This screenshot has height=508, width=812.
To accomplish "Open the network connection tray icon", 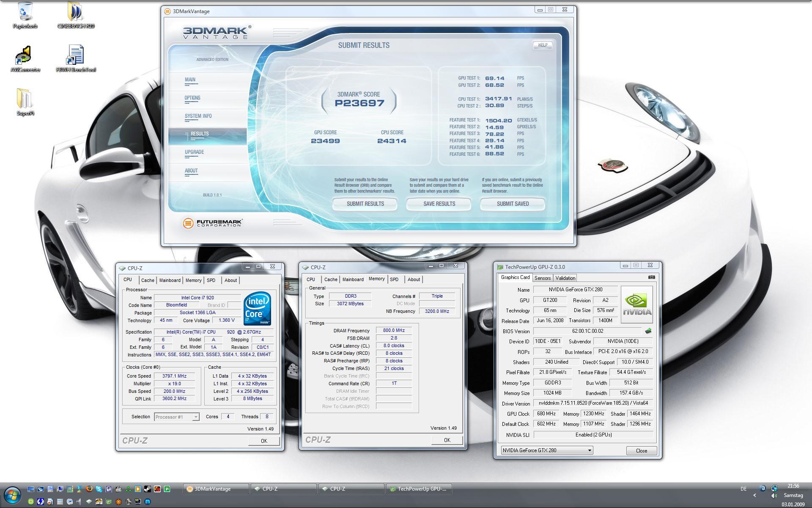I will coord(774,488).
